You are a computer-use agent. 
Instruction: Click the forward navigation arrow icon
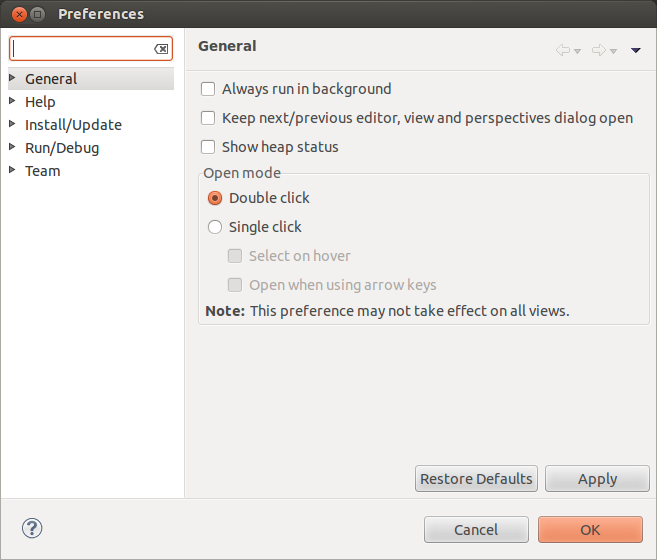pyautogui.click(x=599, y=50)
